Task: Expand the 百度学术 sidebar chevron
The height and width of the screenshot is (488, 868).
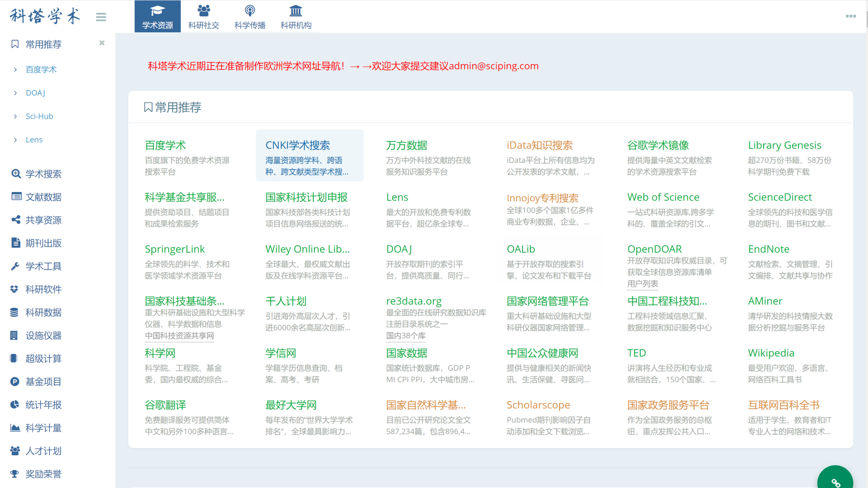Action: coord(16,70)
